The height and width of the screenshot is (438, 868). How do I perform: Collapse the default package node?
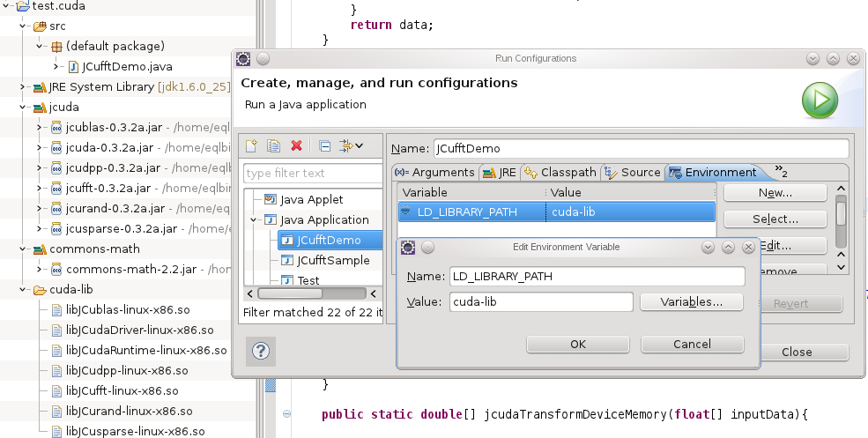pos(40,46)
